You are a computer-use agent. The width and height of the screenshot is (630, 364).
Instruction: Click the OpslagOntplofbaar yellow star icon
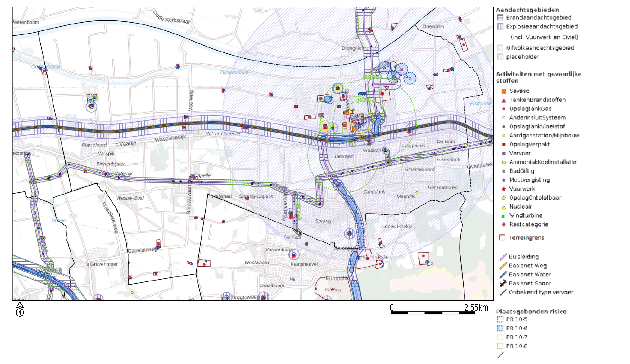(504, 198)
